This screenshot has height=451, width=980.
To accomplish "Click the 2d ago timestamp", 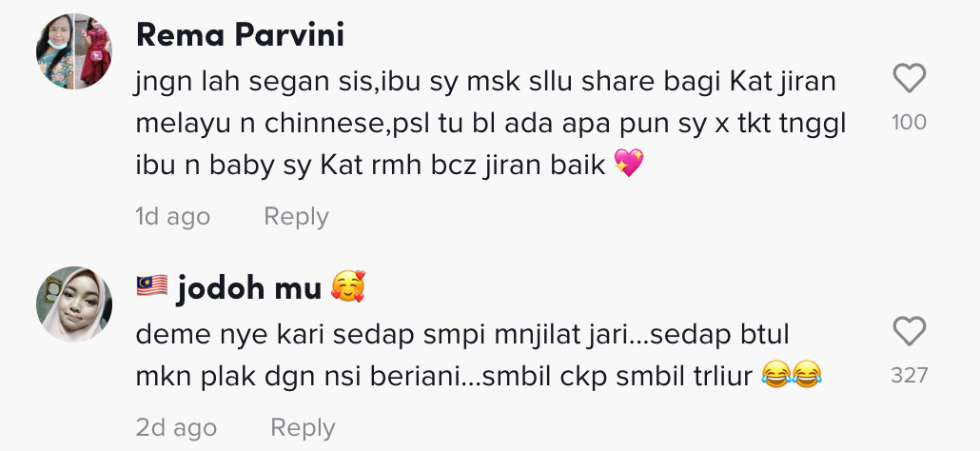I will [x=176, y=428].
